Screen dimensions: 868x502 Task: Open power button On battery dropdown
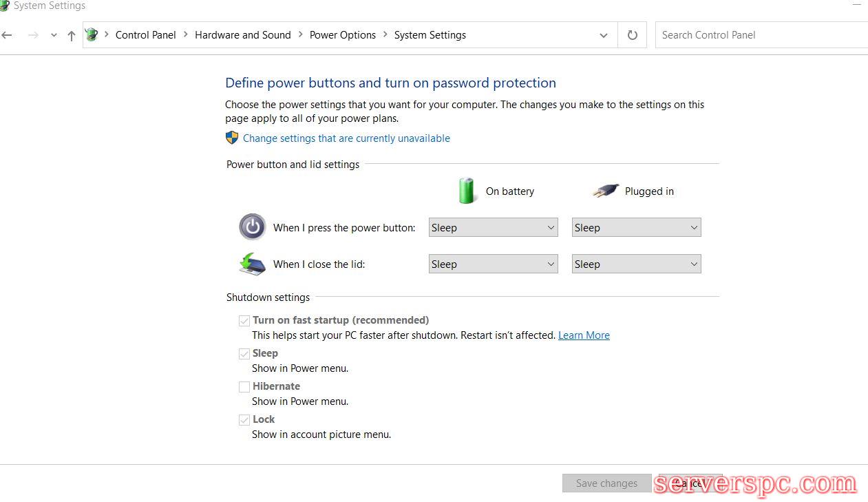493,228
